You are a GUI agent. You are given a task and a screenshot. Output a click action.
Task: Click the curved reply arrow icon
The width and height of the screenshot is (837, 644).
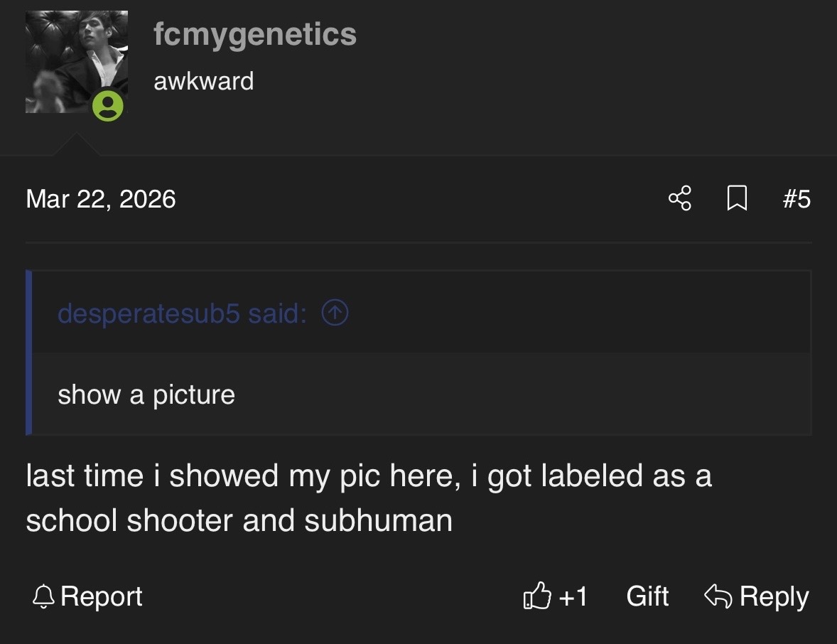click(717, 596)
